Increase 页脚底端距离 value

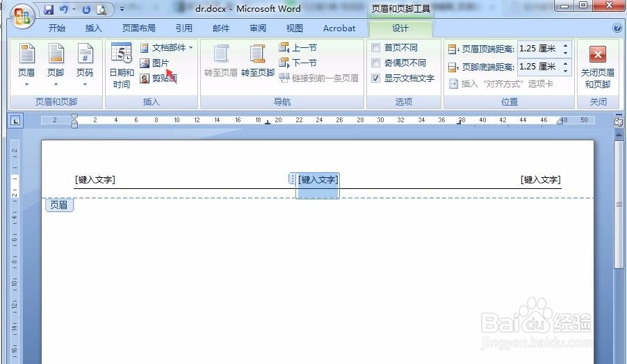pos(565,63)
